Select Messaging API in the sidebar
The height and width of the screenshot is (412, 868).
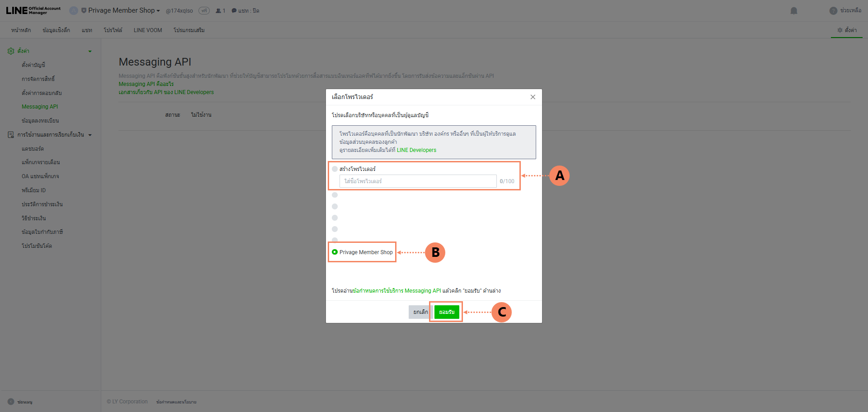coord(40,107)
